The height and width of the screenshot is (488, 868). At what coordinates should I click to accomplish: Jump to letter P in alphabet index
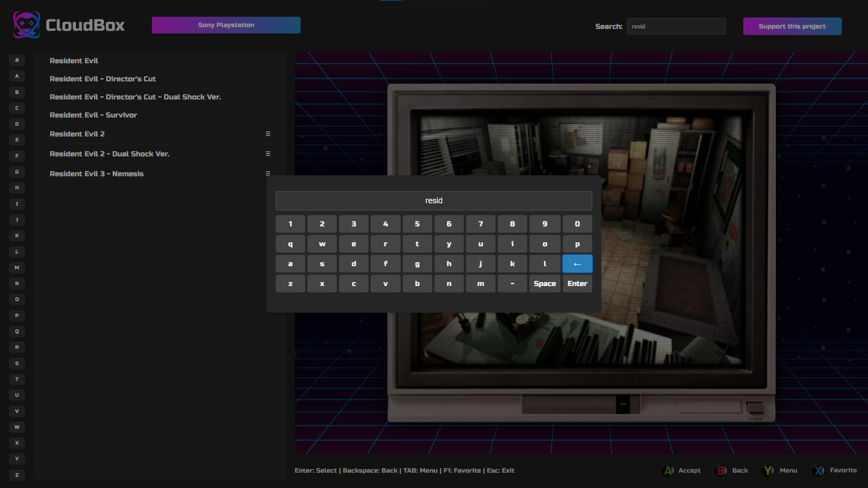[17, 315]
